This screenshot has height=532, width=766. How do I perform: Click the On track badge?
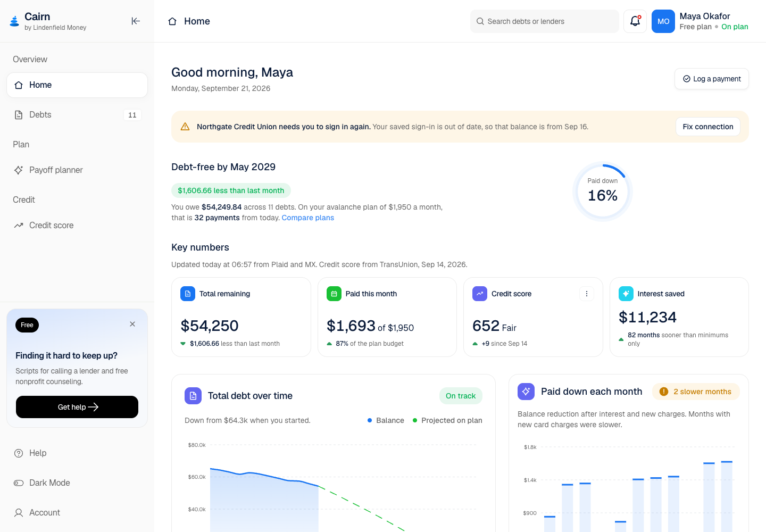(461, 396)
